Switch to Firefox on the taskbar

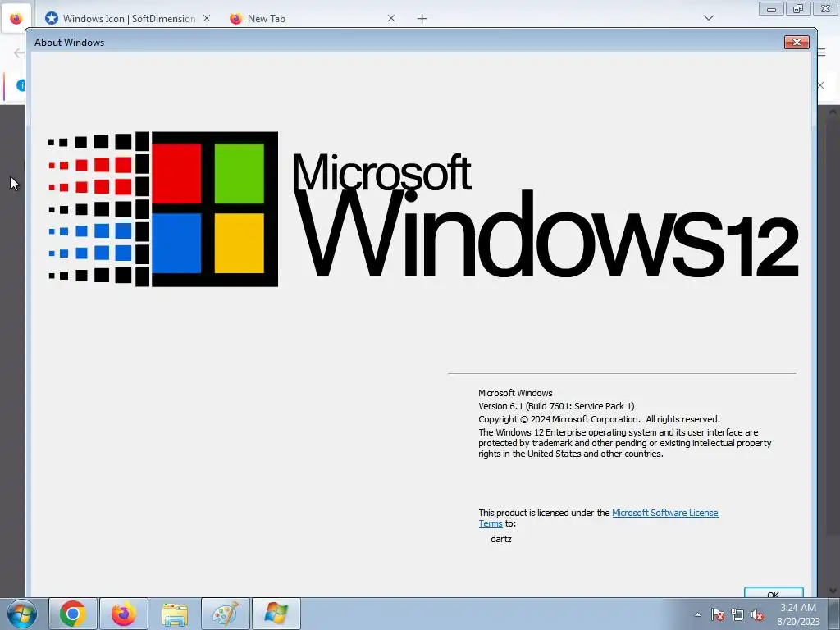point(123,614)
